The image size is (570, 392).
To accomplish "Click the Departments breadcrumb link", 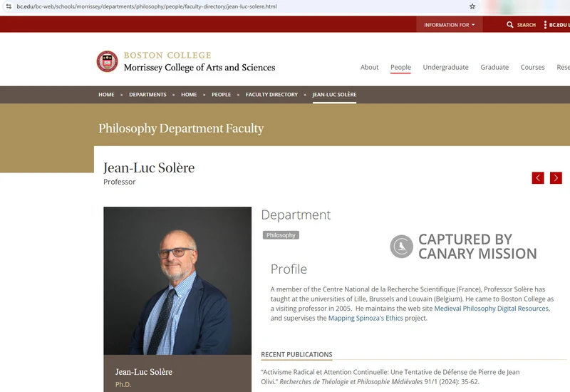I will pos(147,95).
